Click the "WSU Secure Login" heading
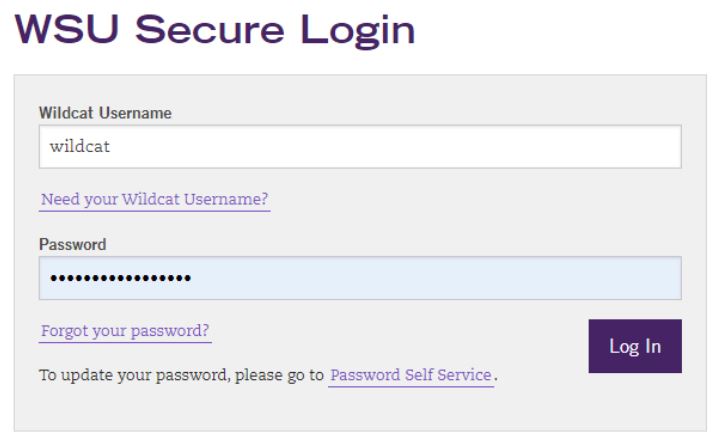The image size is (716, 444). pyautogui.click(x=215, y=30)
